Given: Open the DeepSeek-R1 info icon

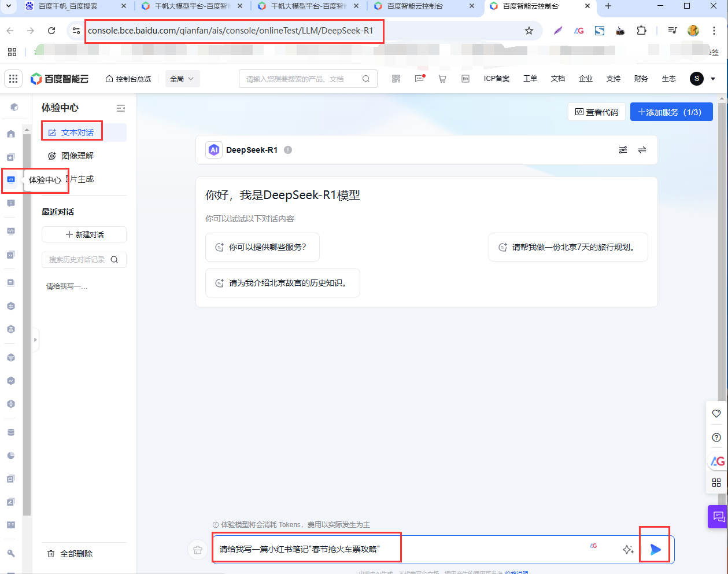Looking at the screenshot, I should tap(288, 150).
